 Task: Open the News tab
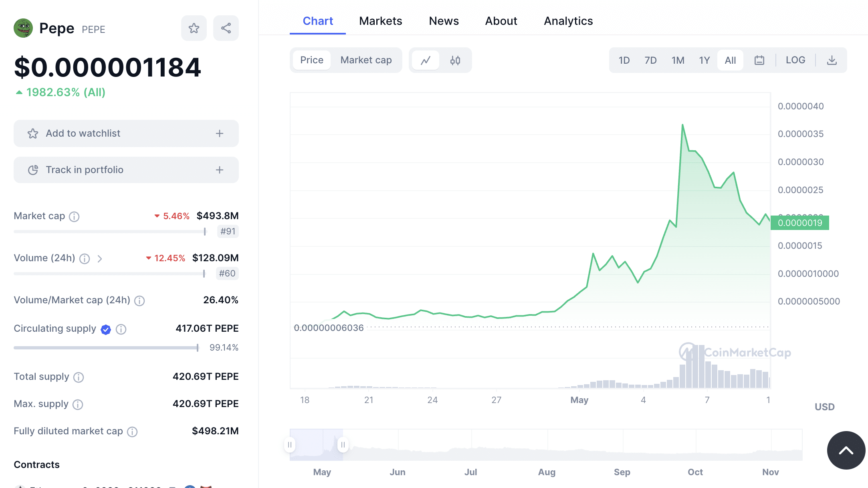point(444,21)
